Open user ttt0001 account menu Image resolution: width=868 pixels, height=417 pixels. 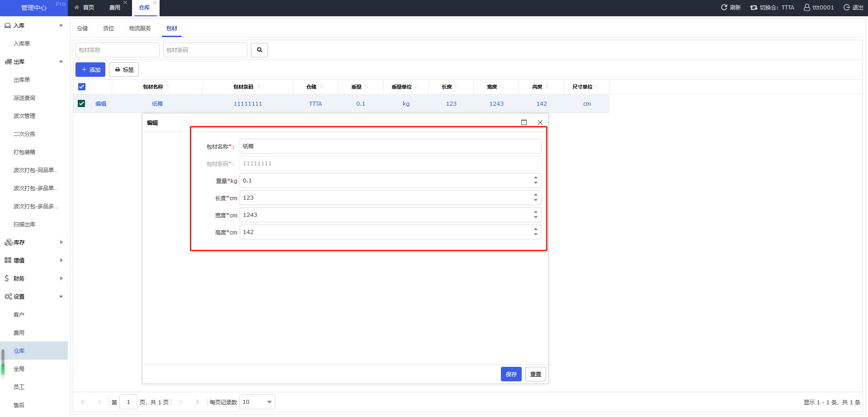[x=819, y=8]
